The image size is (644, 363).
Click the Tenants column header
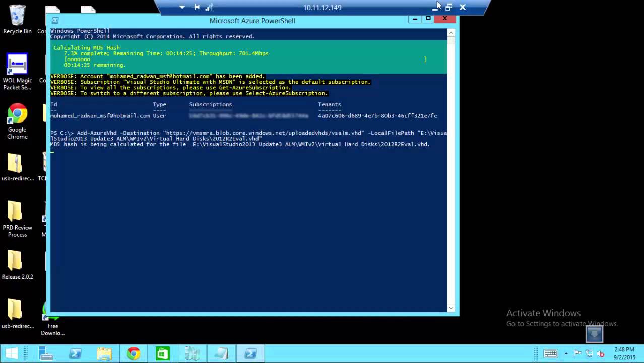click(330, 104)
